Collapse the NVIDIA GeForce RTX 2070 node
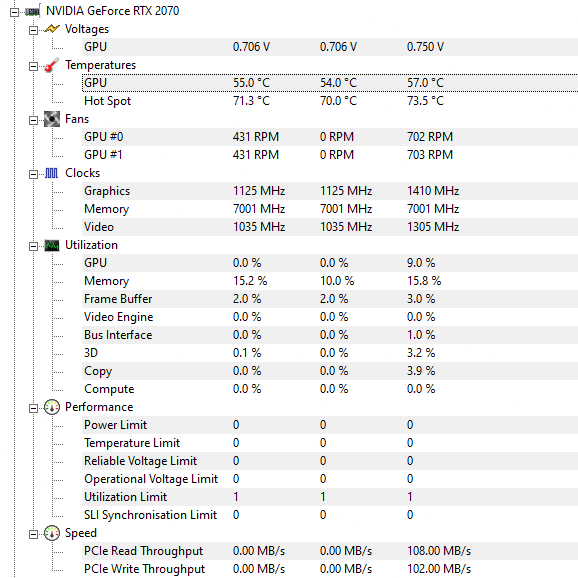The width and height of the screenshot is (578, 578). point(14,13)
